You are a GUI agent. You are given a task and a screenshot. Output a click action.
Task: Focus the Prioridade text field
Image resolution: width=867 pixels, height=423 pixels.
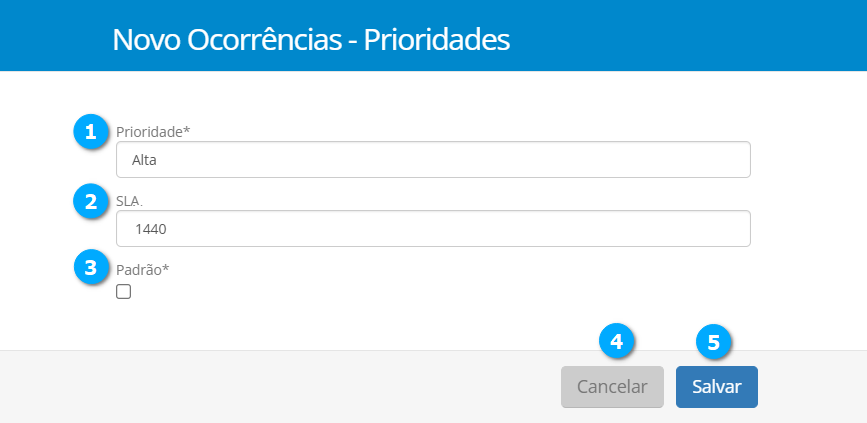pos(432,159)
